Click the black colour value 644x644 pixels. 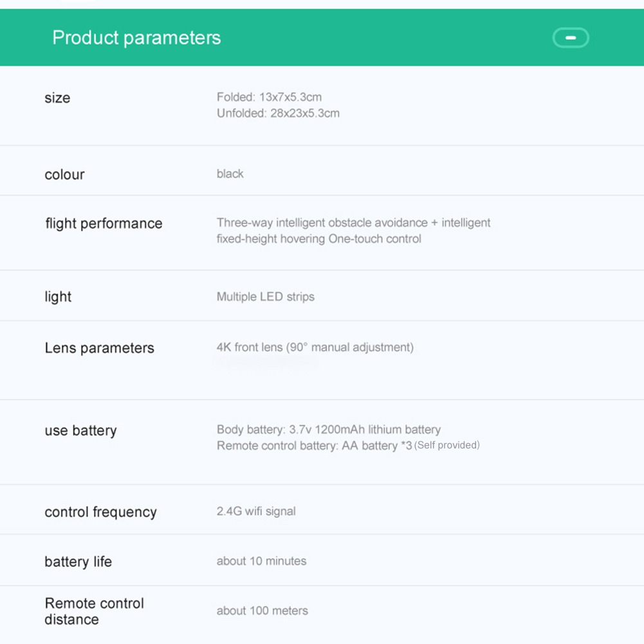(230, 174)
